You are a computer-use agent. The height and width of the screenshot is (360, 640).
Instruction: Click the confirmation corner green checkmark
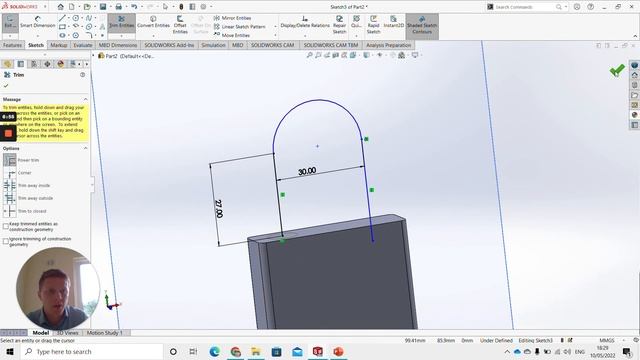click(x=617, y=70)
